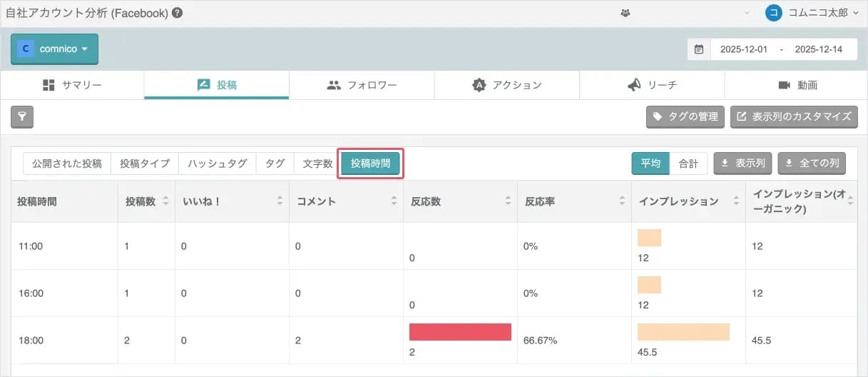Click the コ user avatar icon
This screenshot has height=377, width=868.
point(773,13)
